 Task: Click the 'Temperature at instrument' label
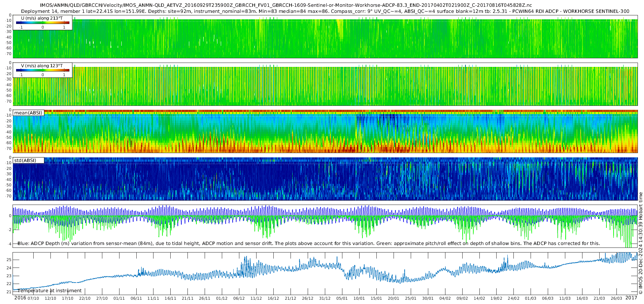point(50,290)
